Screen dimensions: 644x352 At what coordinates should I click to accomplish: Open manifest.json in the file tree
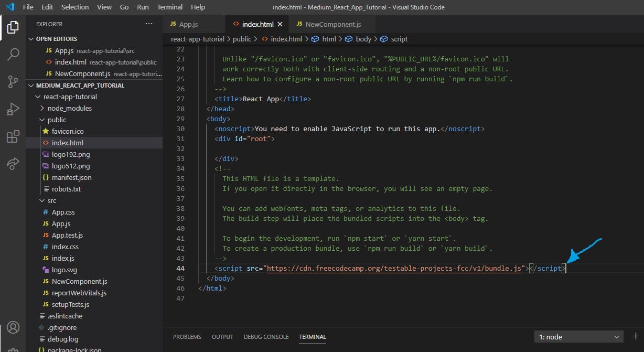pos(71,177)
